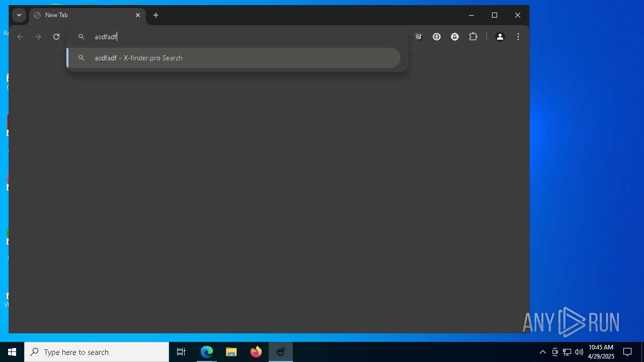Select the active browser taskbar icon
Viewport: 644px width, 362px height.
(281, 352)
